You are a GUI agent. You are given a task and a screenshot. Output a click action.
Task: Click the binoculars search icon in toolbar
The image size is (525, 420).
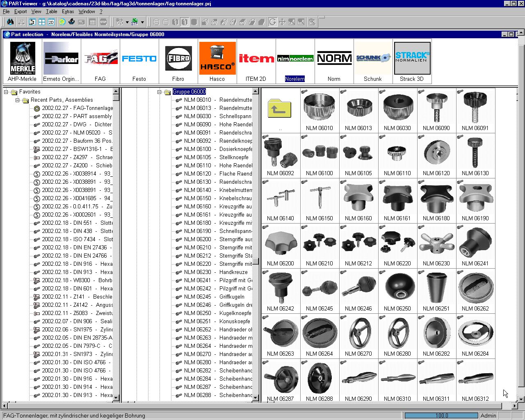click(11, 22)
